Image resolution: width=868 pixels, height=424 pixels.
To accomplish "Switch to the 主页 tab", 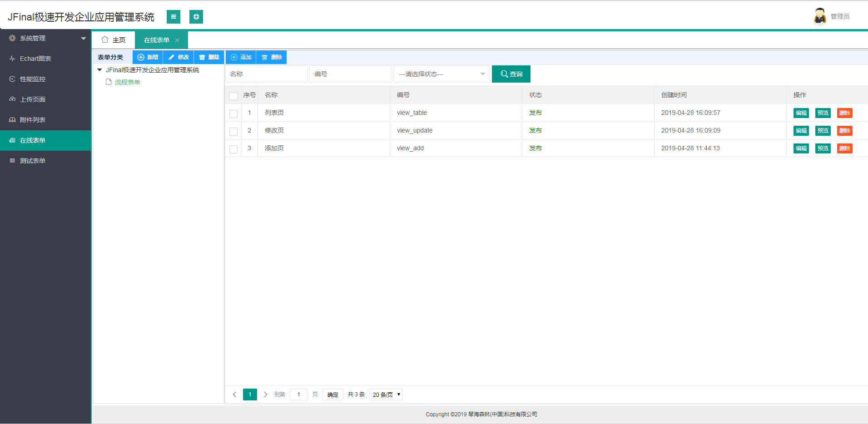I will point(114,40).
